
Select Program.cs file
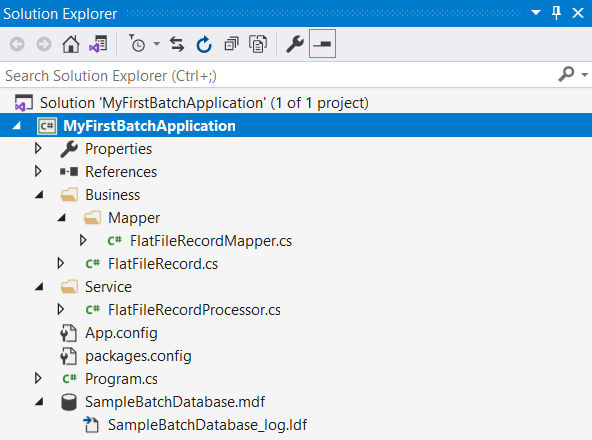121,379
